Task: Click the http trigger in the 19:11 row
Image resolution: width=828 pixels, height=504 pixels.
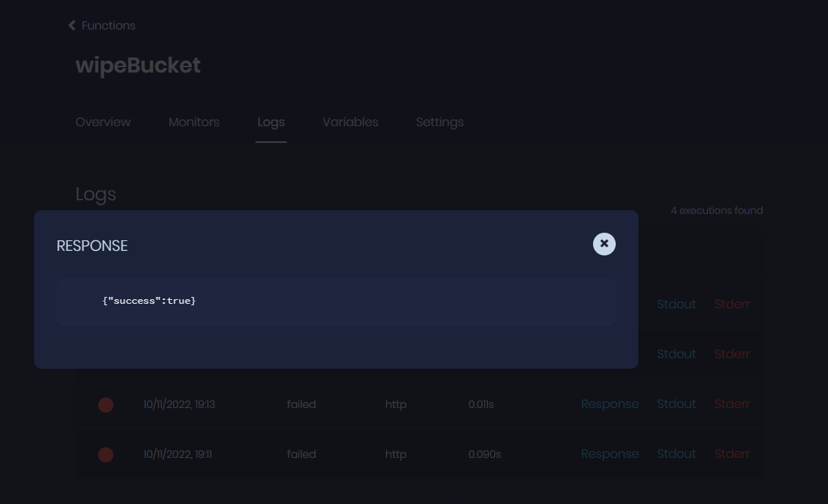Action: 396,454
